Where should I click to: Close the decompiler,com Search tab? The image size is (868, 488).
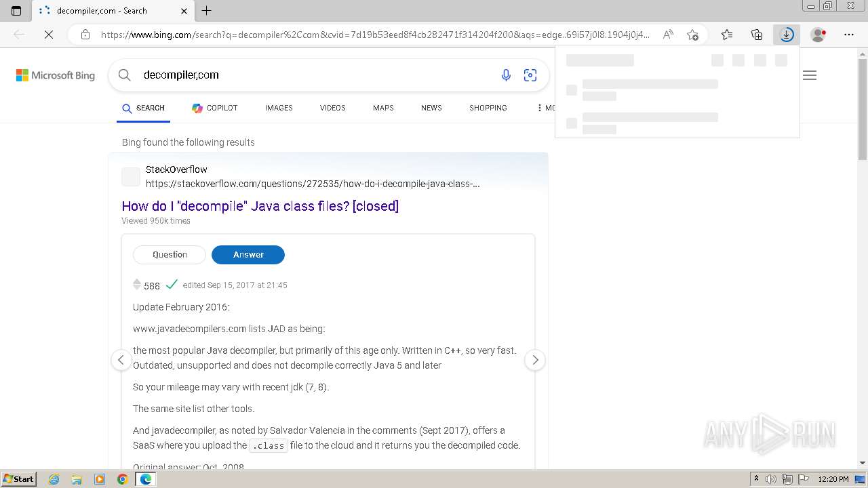click(x=184, y=11)
